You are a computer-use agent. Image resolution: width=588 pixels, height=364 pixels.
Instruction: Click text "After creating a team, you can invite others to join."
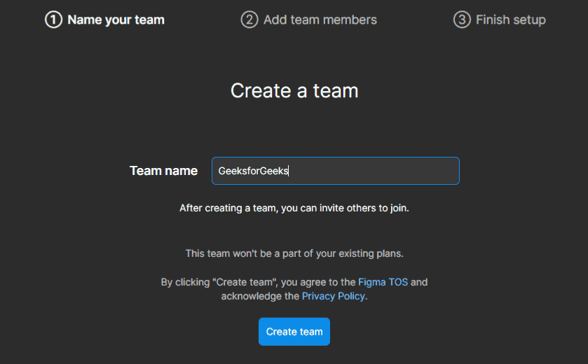[294, 208]
